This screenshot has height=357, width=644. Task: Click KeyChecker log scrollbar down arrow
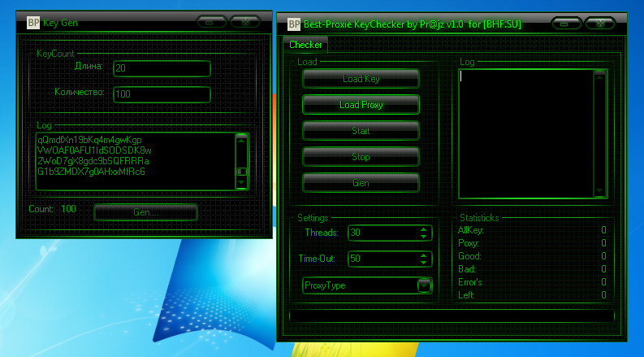click(x=599, y=190)
